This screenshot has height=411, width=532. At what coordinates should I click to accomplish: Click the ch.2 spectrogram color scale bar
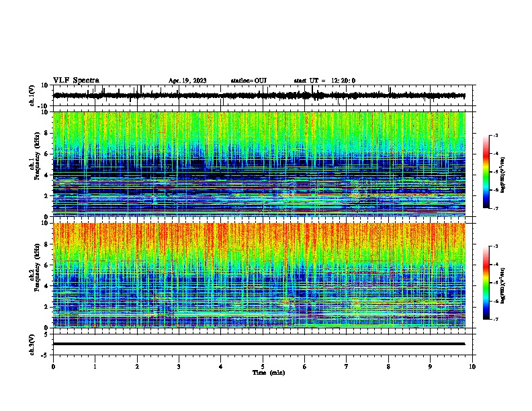click(486, 283)
